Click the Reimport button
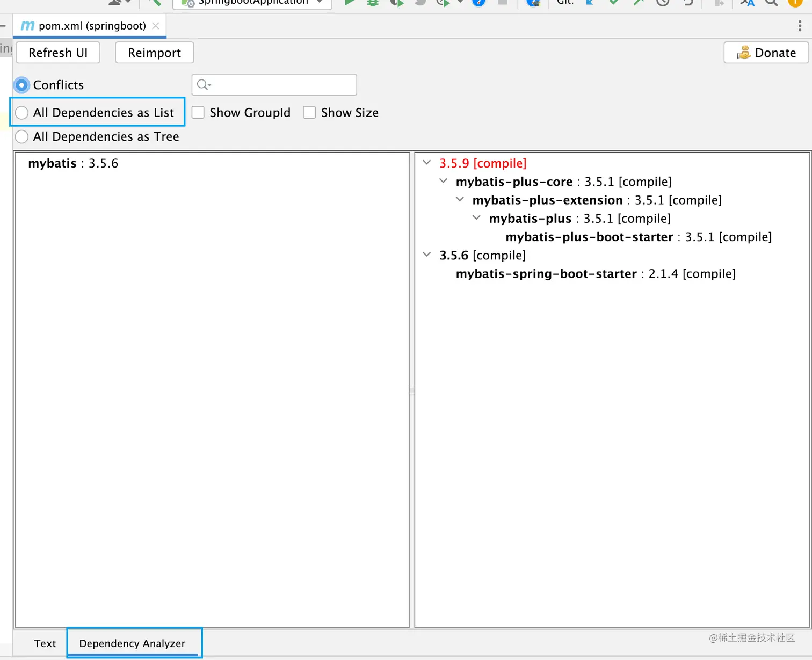The image size is (812, 660). (x=155, y=53)
